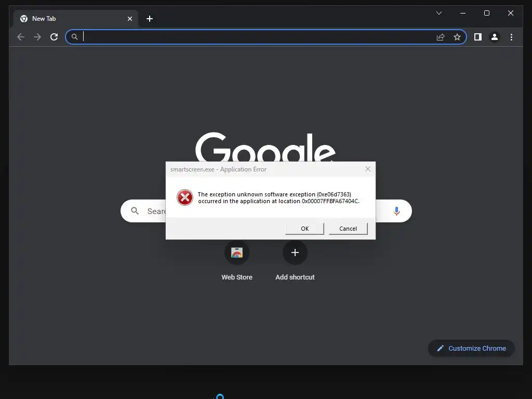Close the Chrome window

(x=510, y=13)
